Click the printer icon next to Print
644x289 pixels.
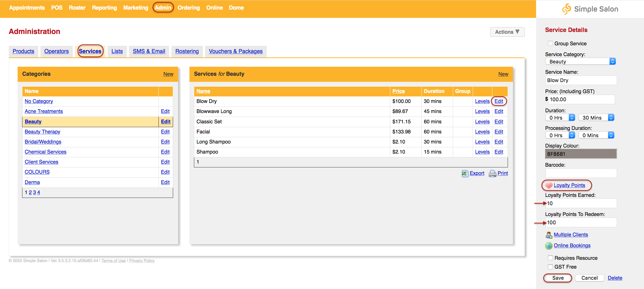click(492, 173)
